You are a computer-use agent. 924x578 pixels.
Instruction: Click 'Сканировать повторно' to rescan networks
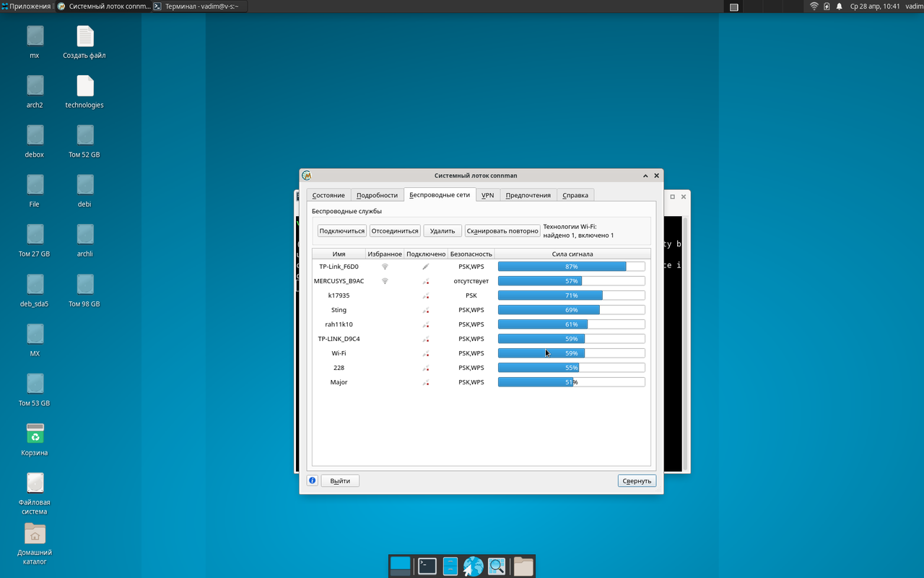point(502,231)
